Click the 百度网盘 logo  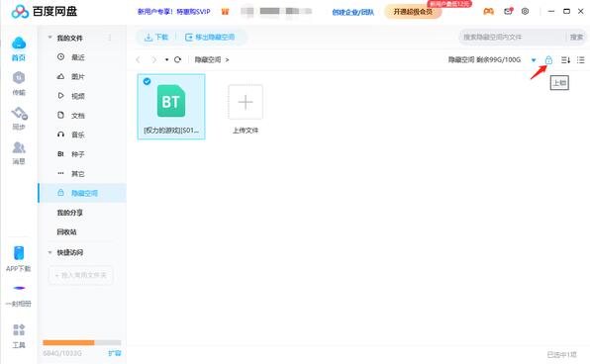pyautogui.click(x=44, y=11)
